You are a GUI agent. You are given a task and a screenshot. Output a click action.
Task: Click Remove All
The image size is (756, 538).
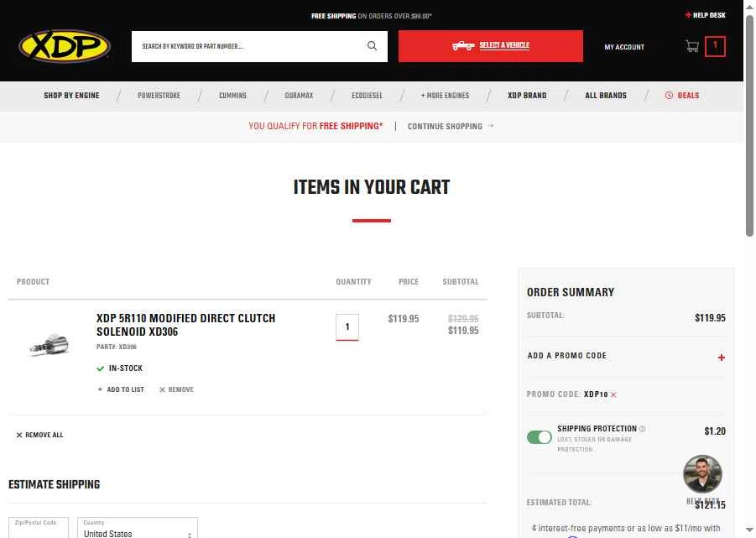coord(39,435)
